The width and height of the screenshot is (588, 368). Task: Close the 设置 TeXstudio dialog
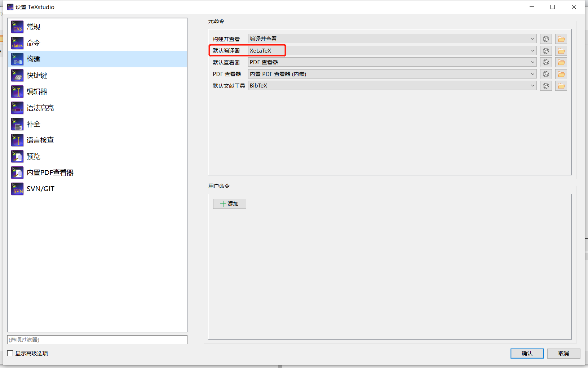574,7
